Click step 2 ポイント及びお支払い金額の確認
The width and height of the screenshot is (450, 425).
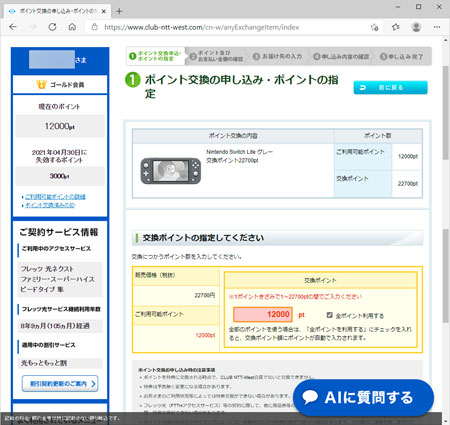point(217,56)
